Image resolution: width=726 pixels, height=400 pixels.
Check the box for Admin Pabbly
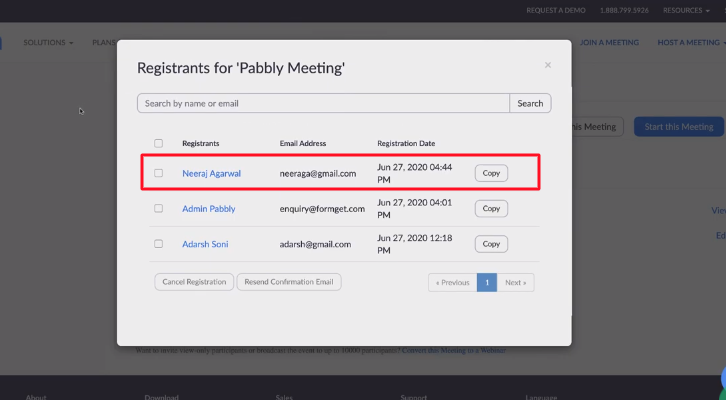point(158,208)
